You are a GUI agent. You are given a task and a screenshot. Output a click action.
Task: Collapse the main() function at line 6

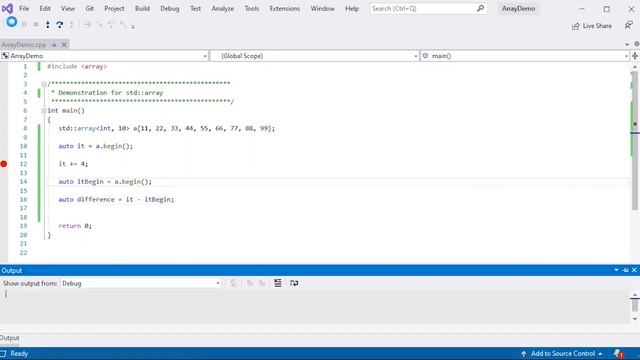click(x=44, y=111)
